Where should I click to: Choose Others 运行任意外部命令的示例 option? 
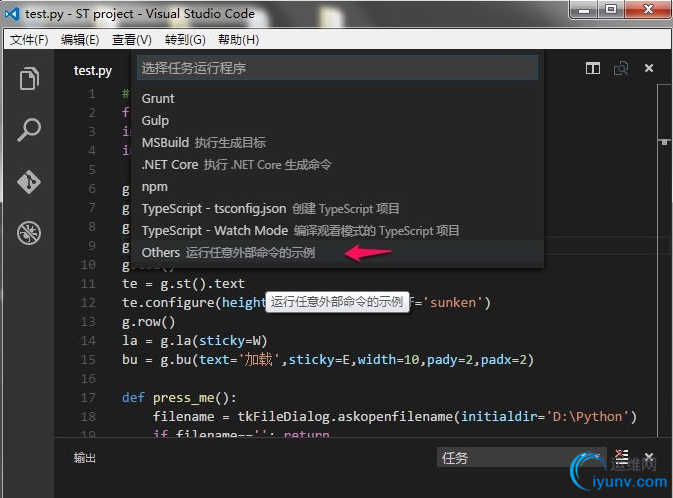click(x=337, y=252)
